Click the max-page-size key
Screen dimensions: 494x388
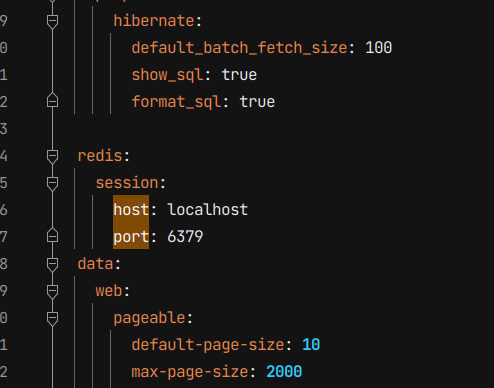(x=190, y=372)
